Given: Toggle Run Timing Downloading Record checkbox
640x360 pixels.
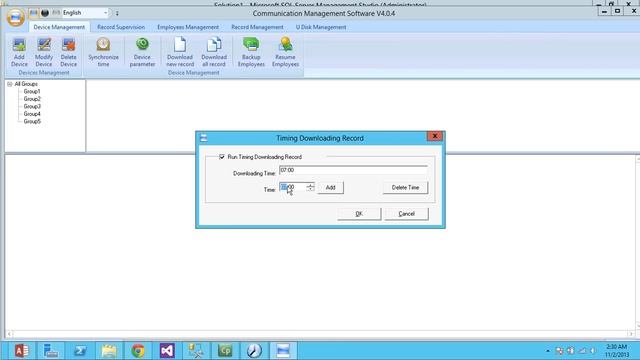Looking at the screenshot, I should click(222, 157).
